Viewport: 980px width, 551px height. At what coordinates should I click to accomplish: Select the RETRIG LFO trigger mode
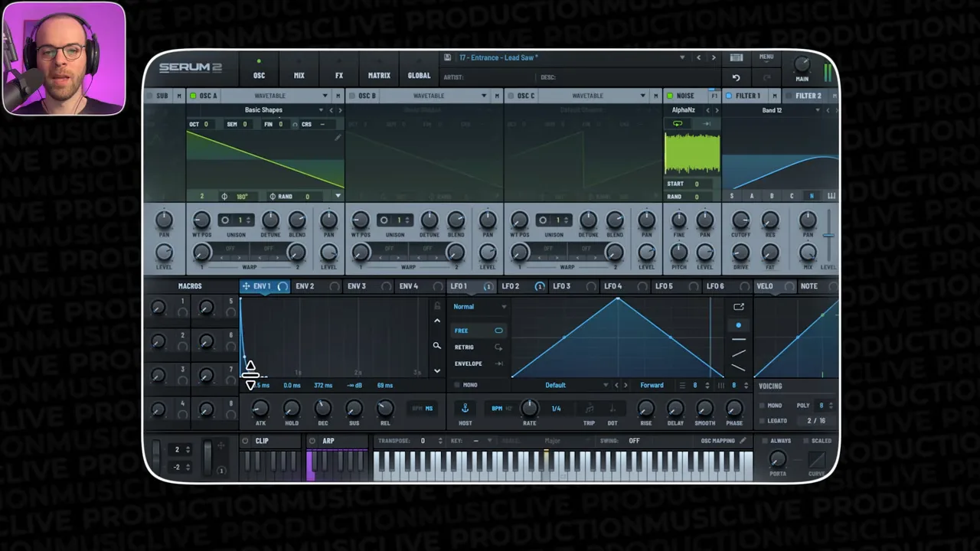tap(479, 347)
